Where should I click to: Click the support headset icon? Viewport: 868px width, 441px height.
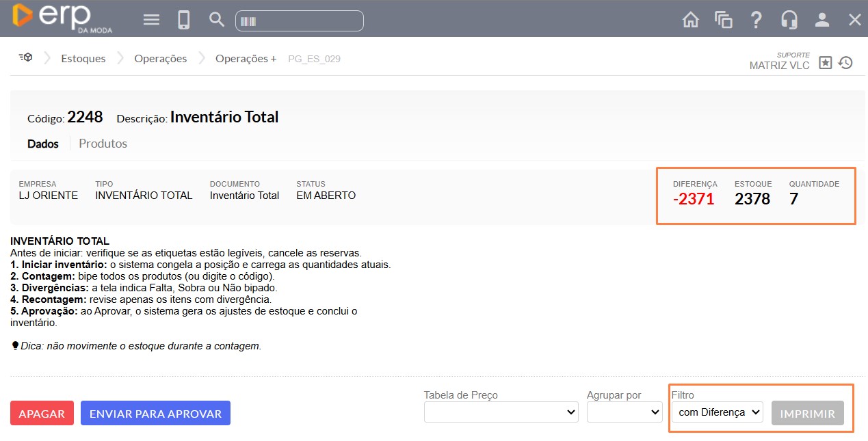(789, 20)
